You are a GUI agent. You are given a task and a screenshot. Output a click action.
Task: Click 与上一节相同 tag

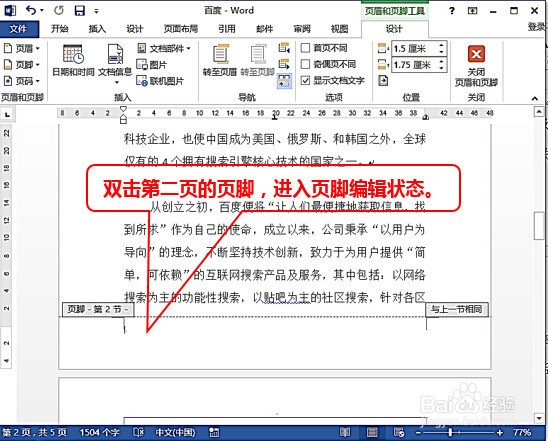coord(456,309)
